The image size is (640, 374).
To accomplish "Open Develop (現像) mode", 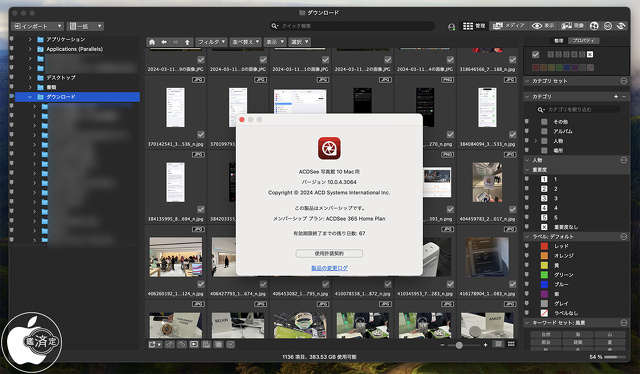I will (x=572, y=26).
